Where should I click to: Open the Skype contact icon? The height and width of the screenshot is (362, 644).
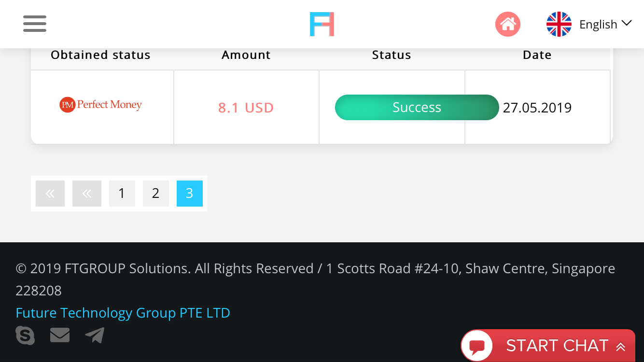tap(25, 335)
